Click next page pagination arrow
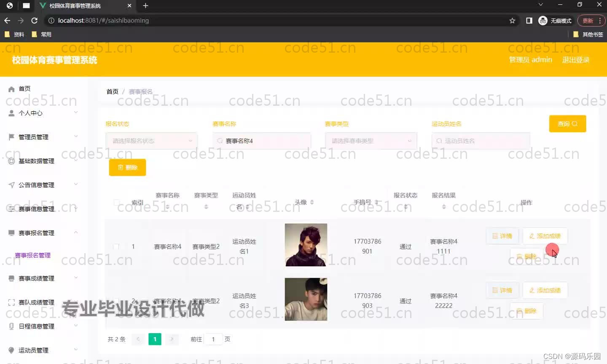This screenshot has height=364, width=607. tap(172, 339)
